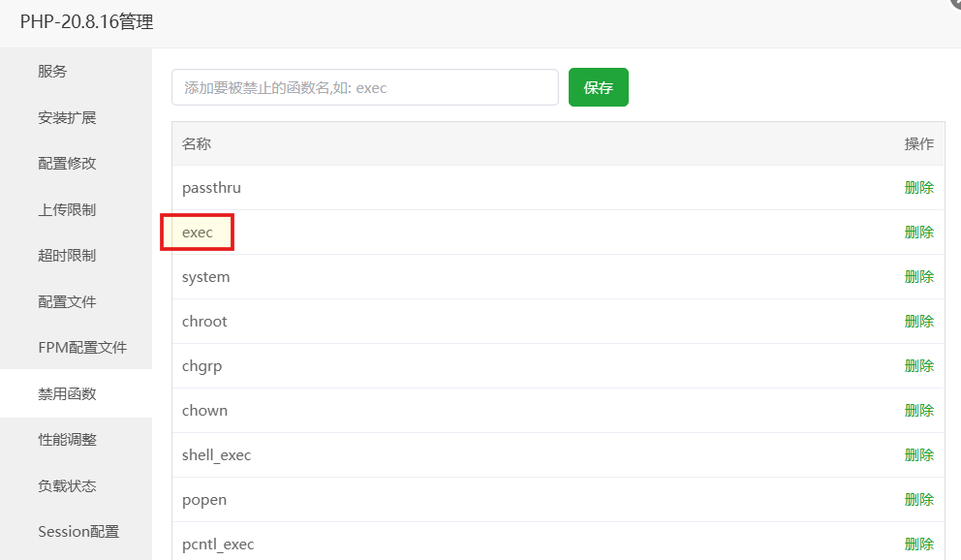Click 删除 next to popen
The image size is (961, 560).
pyautogui.click(x=918, y=500)
